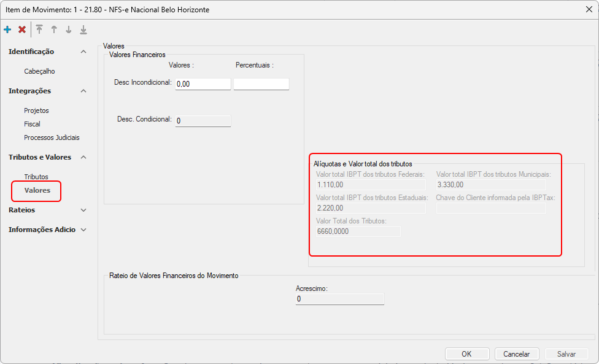Image resolution: width=599 pixels, height=364 pixels.
Task: Close the Item de Movimento window
Action: [x=589, y=9]
